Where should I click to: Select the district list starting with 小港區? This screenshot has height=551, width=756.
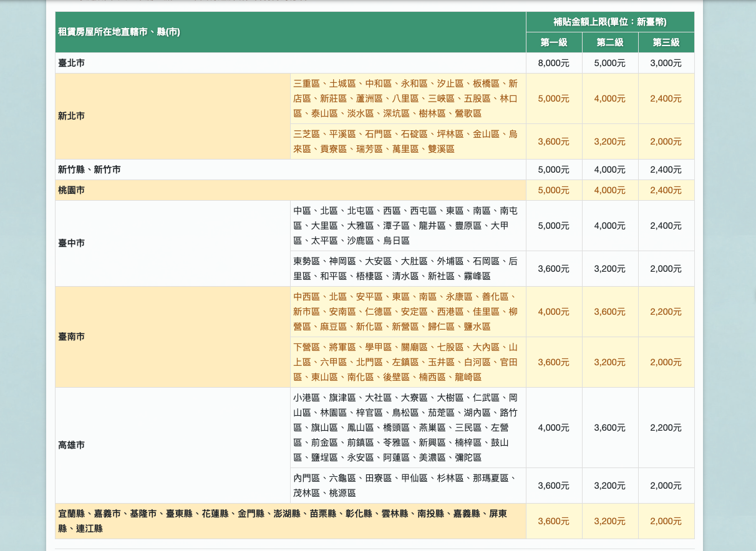(x=408, y=428)
